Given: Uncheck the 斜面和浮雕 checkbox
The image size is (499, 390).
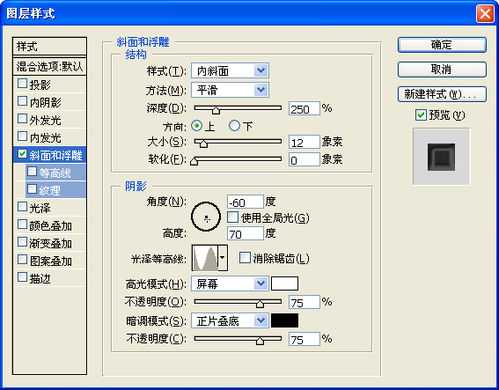Looking at the screenshot, I should point(22,154).
